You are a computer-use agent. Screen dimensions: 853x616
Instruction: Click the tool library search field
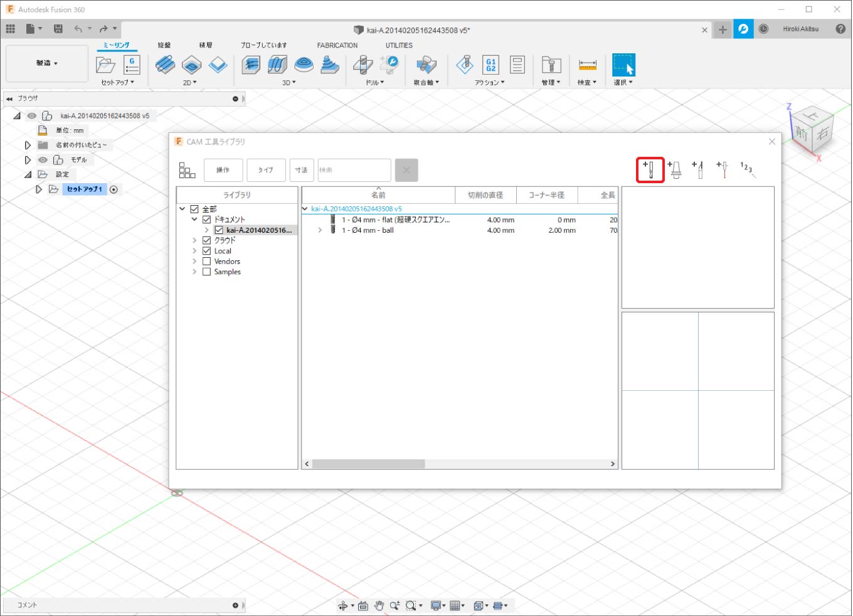(354, 170)
